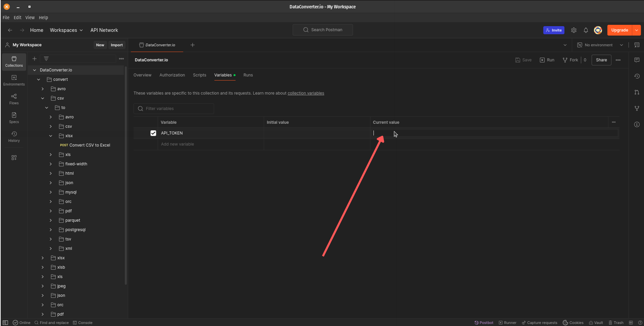Click the configure sidebar grid icon

tap(14, 158)
